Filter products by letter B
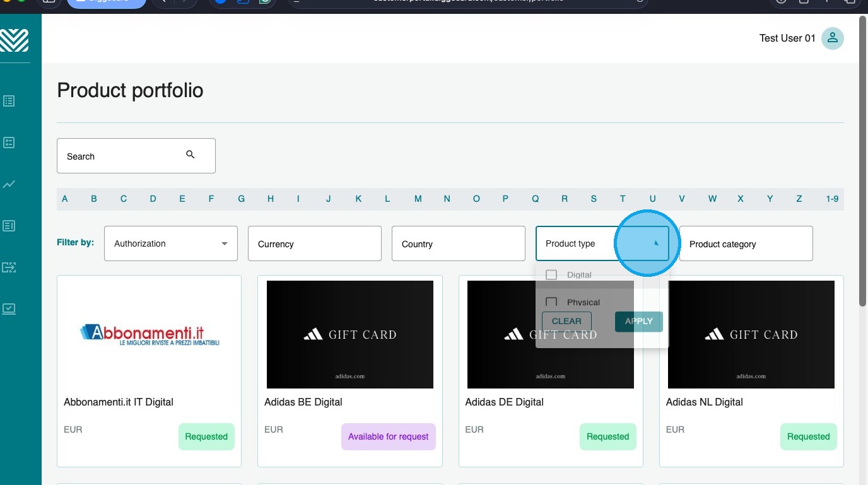This screenshot has width=868, height=485. (94, 199)
